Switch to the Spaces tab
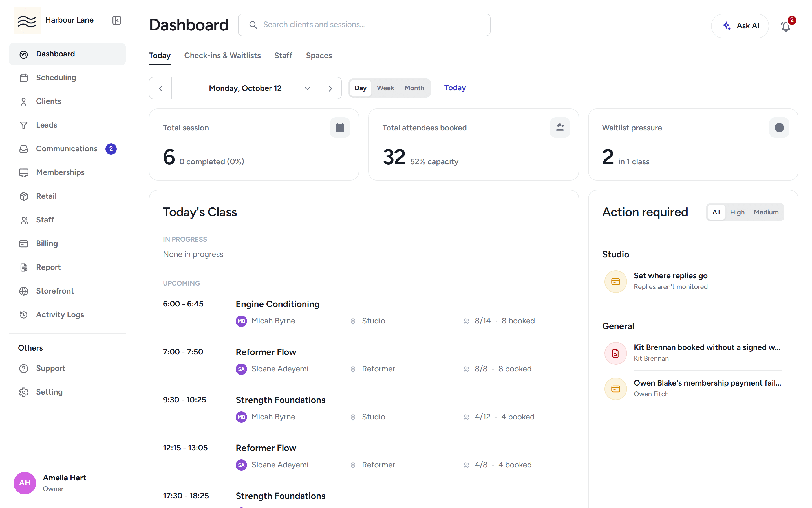812x508 pixels. (x=319, y=55)
